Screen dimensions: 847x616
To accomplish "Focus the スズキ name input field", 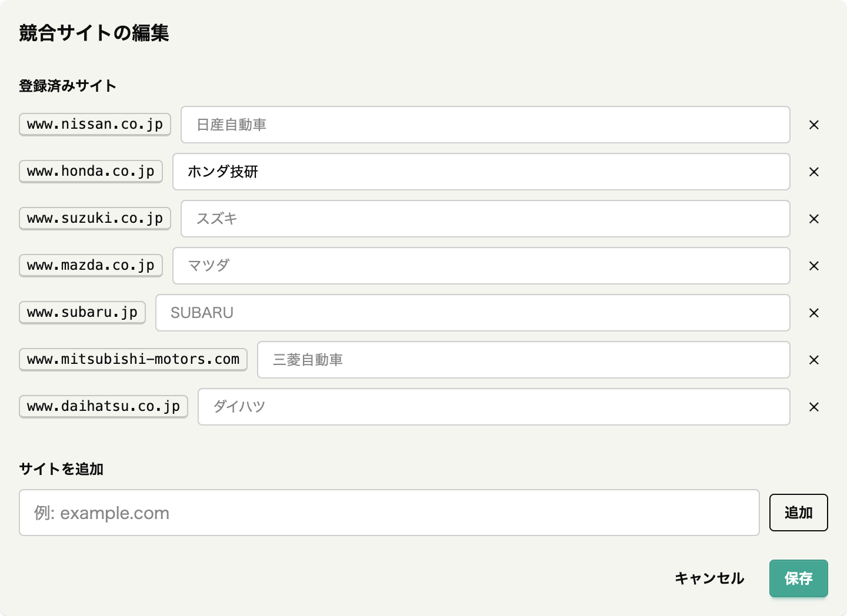I will point(485,219).
